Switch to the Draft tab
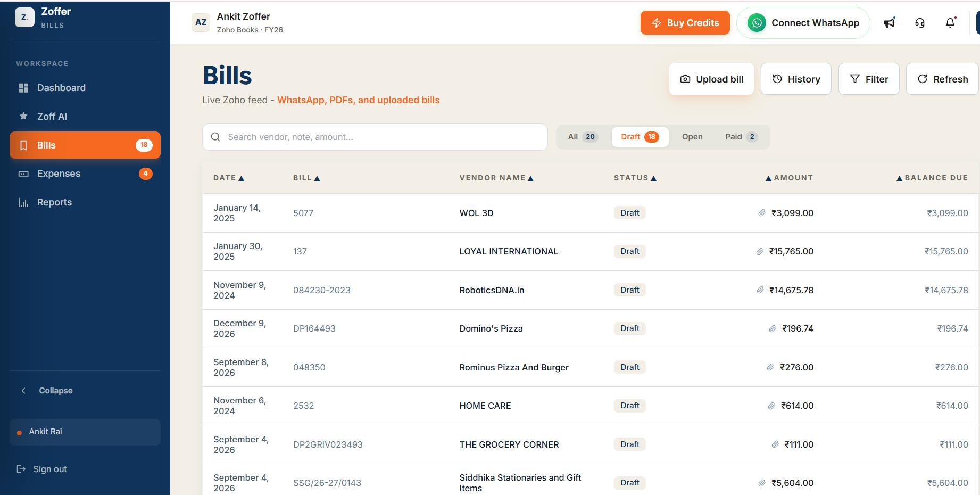Viewport: 980px width, 495px height. [640, 137]
